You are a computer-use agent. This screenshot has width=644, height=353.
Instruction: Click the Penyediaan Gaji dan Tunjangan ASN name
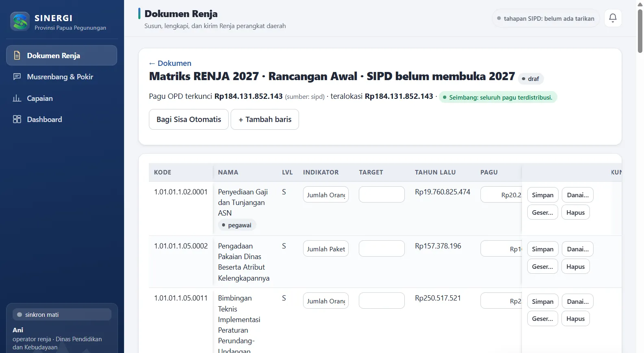tap(243, 202)
